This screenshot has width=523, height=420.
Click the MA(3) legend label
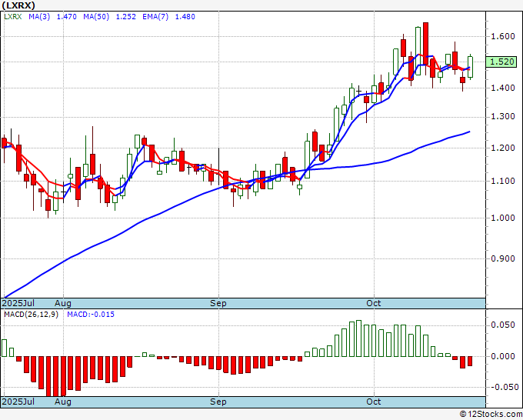(39, 17)
